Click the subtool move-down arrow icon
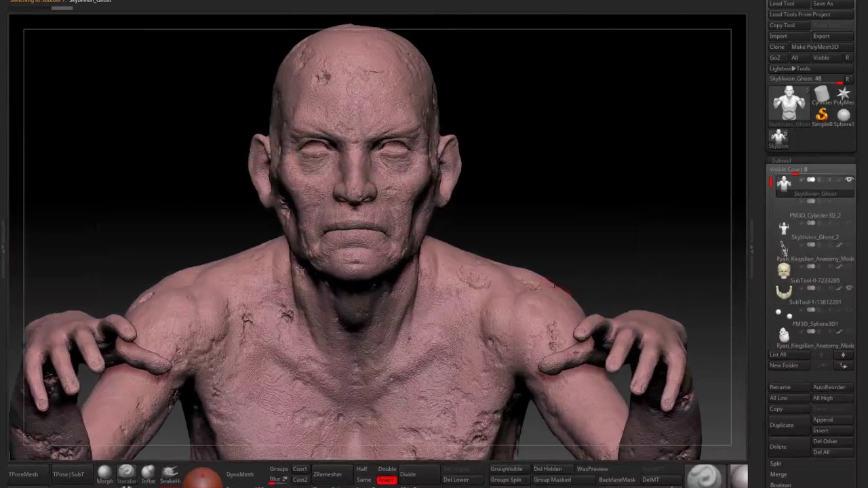Screen dimensions: 868x488 844,354
